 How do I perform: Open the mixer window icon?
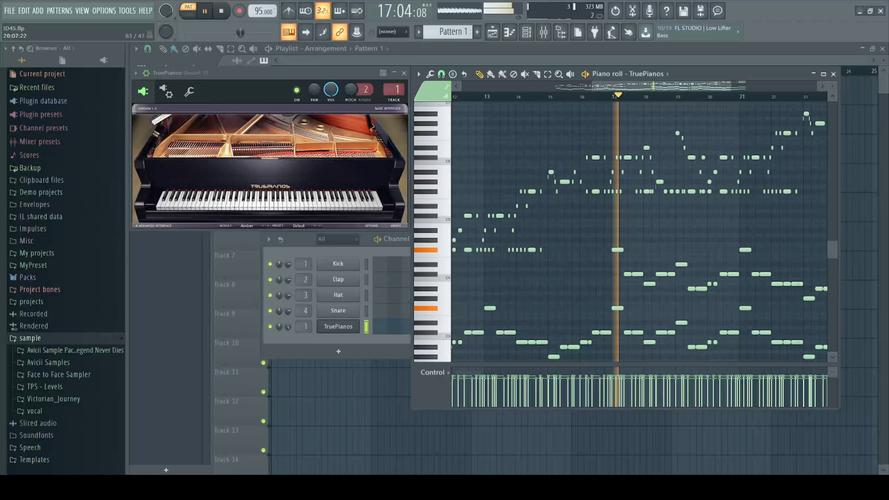click(543, 32)
